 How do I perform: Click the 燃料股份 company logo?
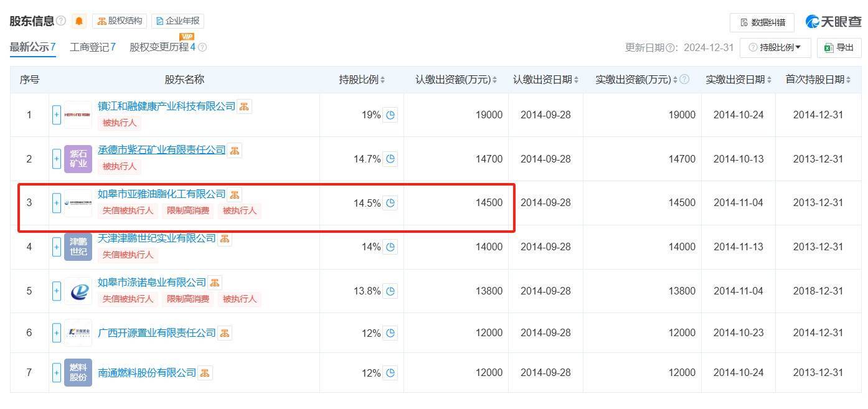click(78, 373)
